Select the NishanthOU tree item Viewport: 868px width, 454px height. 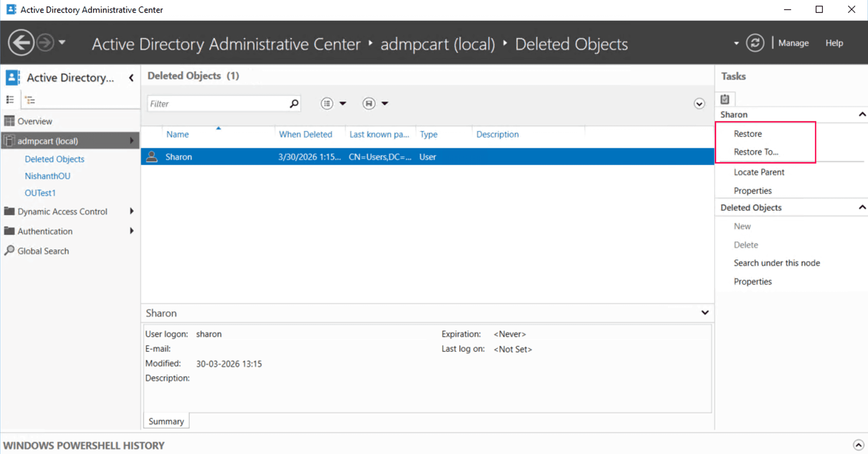click(48, 176)
